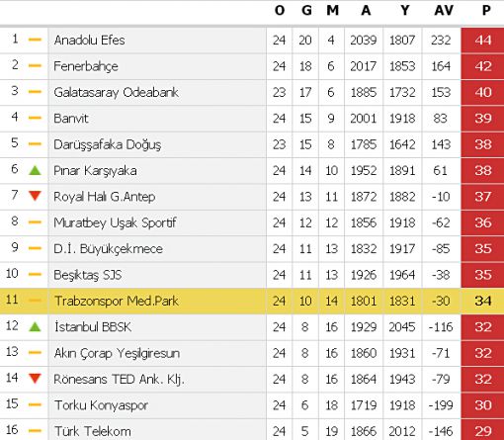This screenshot has height=440, width=504.
Task: Click the AV average column header
Action: pyautogui.click(x=444, y=11)
